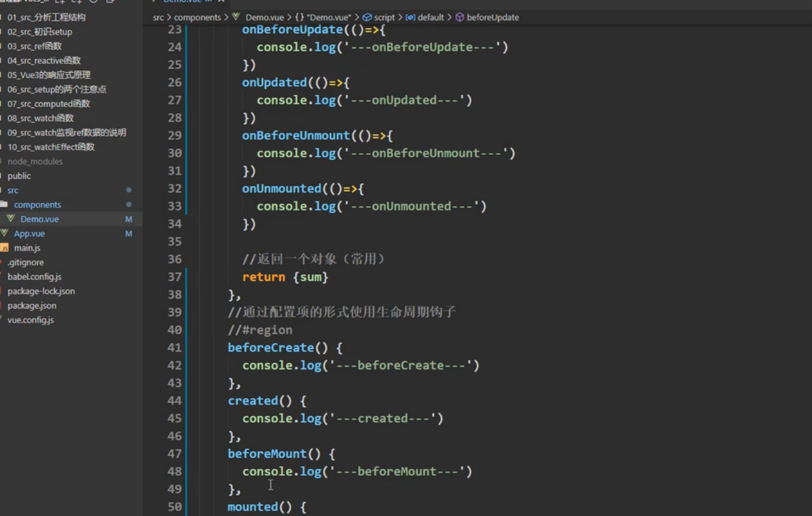Open package.json from the sidebar
Viewport: 812px width, 516px height.
[32, 305]
